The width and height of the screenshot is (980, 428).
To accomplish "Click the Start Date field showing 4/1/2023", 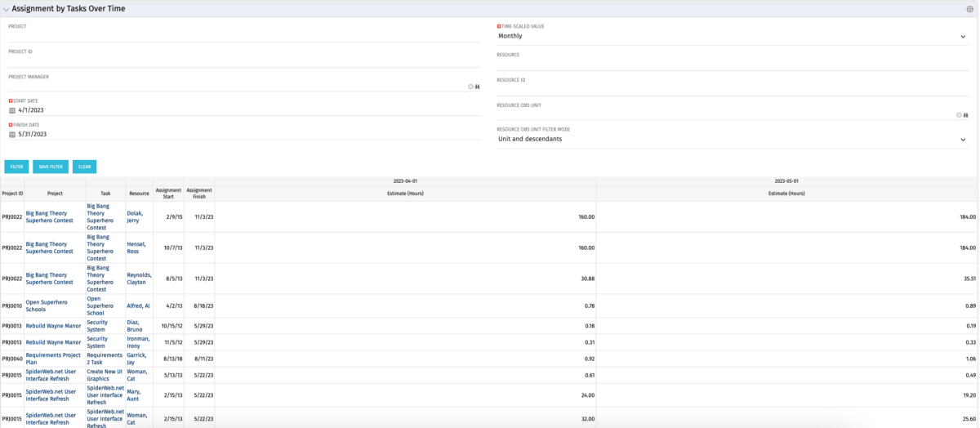I will coord(248,110).
